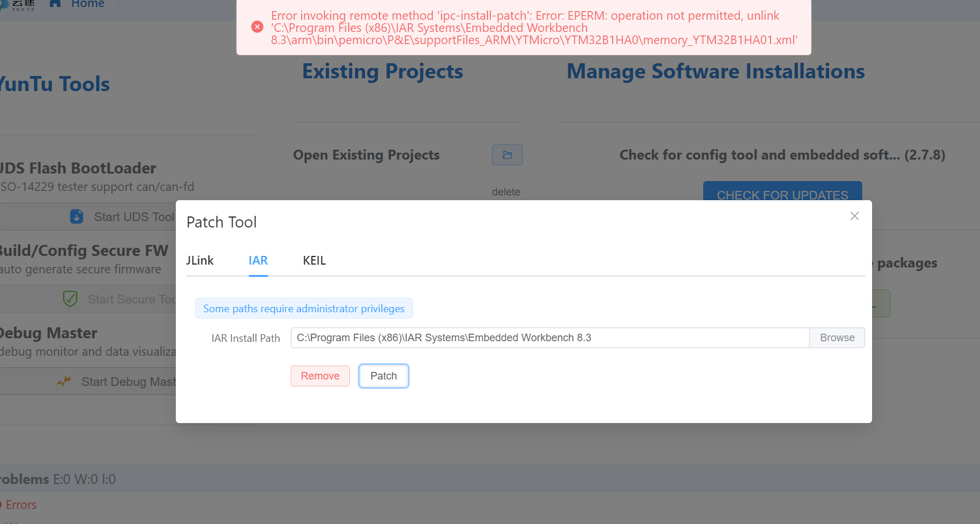This screenshot has height=524, width=980.
Task: Click the administrator privileges notice tag
Action: 303,309
